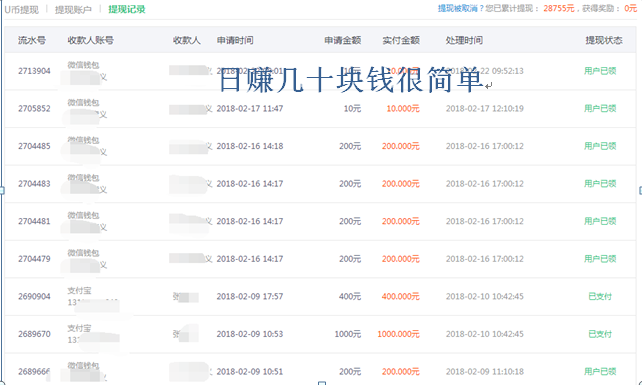Click 用户已领 status in row 2713904
This screenshot has height=385, width=642.
pos(600,71)
